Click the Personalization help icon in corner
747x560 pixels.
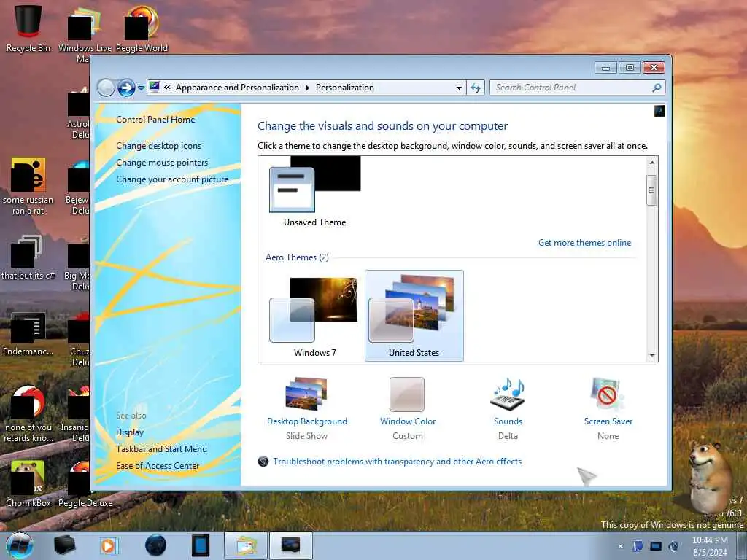659,111
